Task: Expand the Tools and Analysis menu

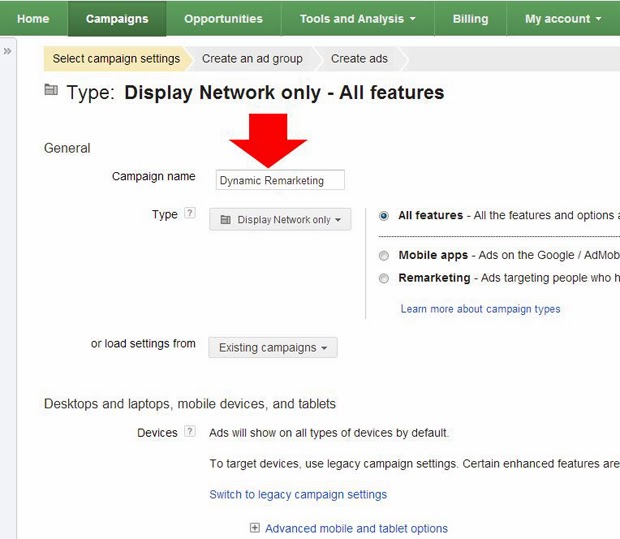Action: point(358,19)
